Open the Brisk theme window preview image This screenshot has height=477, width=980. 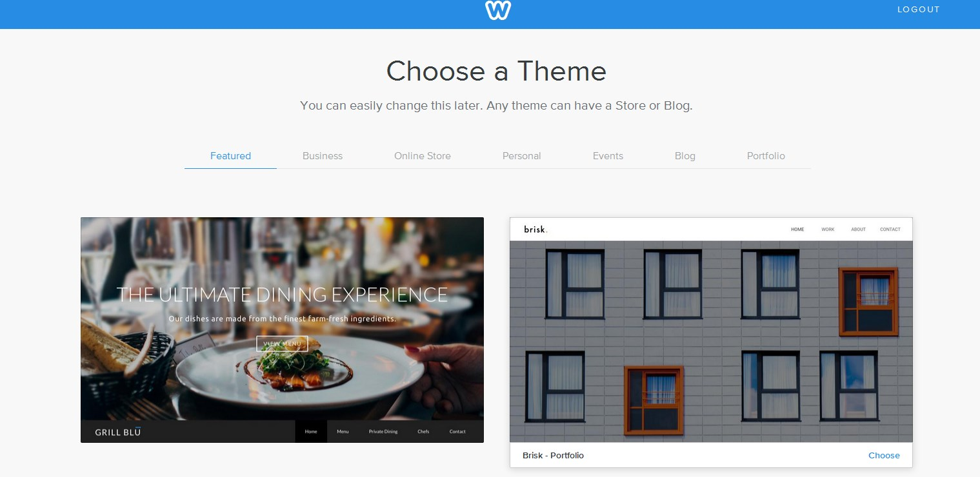tap(711, 342)
